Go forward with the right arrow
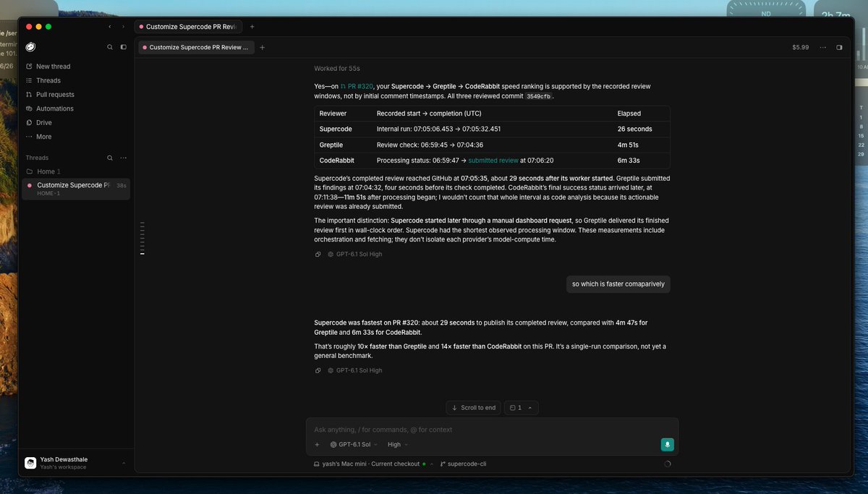 (x=123, y=27)
